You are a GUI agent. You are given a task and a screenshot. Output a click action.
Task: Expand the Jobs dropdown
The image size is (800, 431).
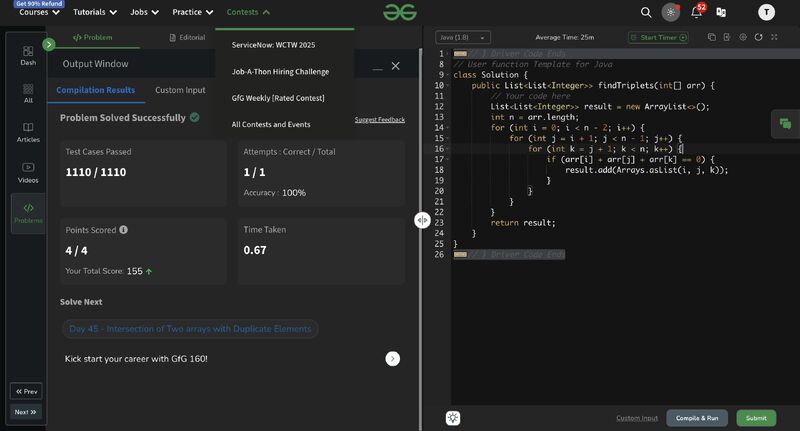(144, 12)
